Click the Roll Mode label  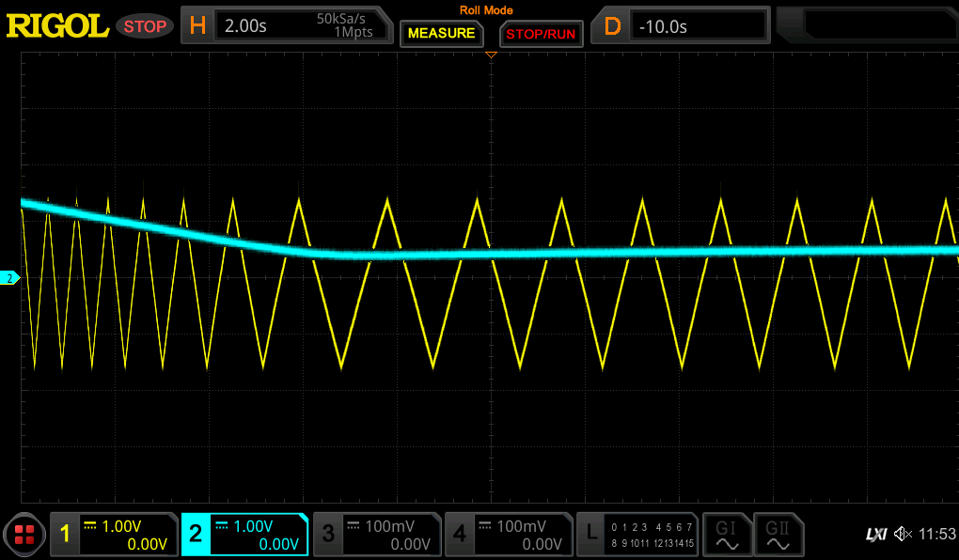(x=486, y=10)
